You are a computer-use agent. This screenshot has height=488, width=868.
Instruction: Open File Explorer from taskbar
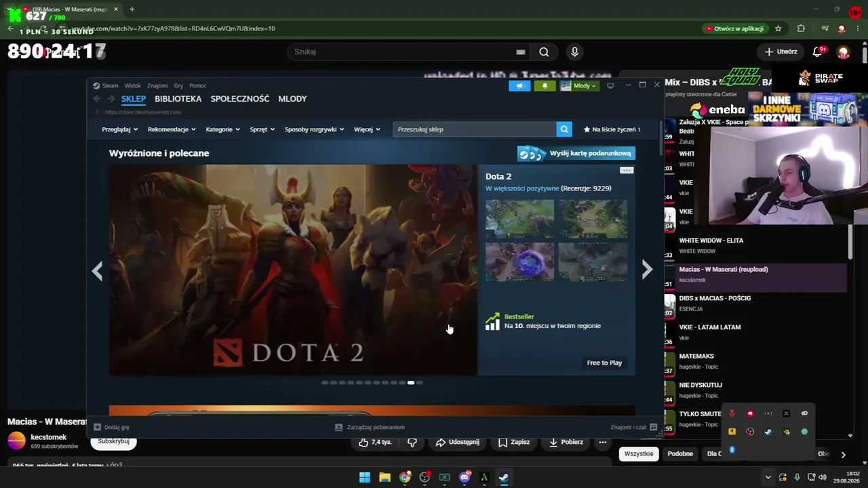[384, 477]
